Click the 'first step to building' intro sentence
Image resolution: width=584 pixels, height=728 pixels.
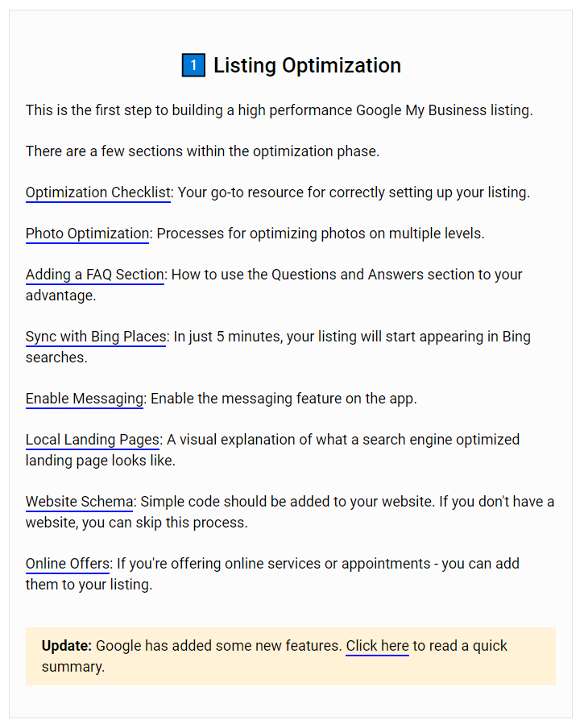[279, 110]
